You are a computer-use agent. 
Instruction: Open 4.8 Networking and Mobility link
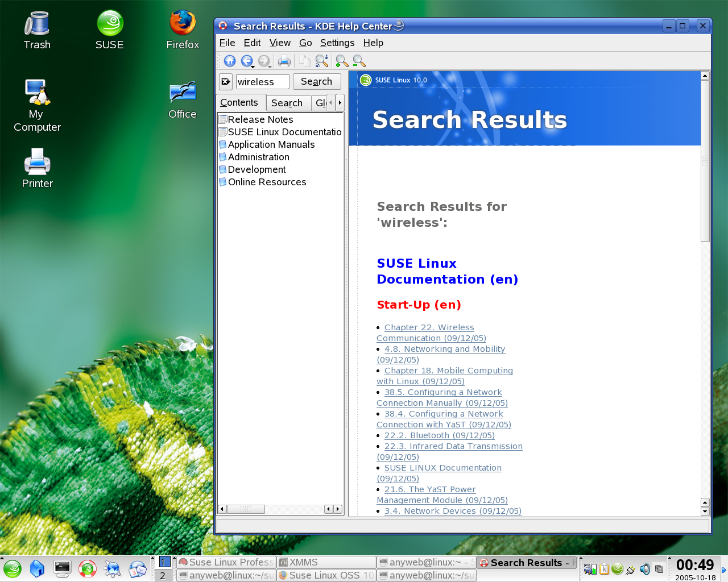pyautogui.click(x=441, y=354)
